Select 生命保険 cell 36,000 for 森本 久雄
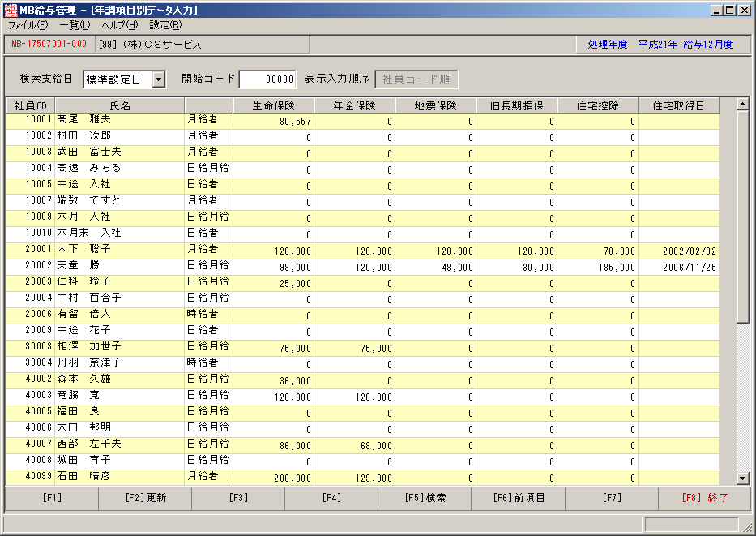 point(273,380)
